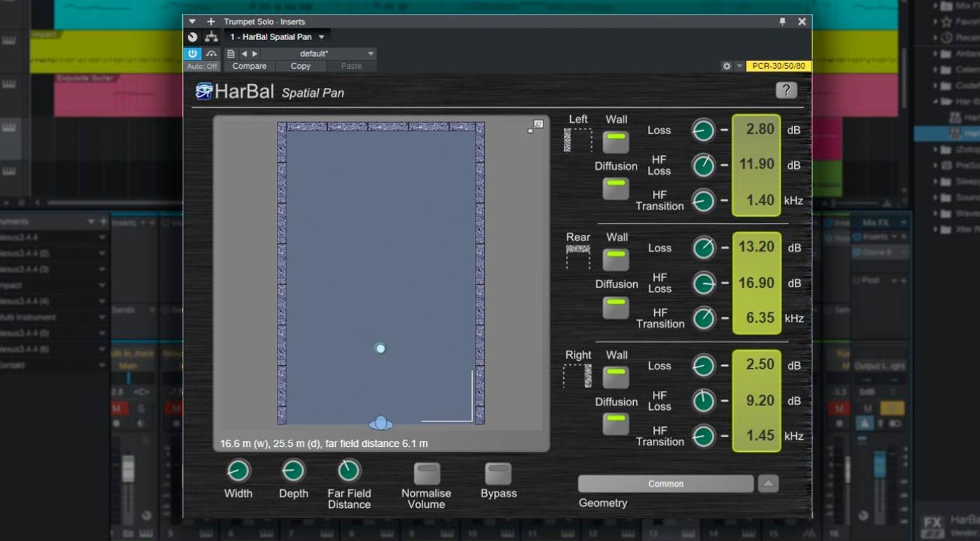Go to next preset arrow

pos(255,53)
